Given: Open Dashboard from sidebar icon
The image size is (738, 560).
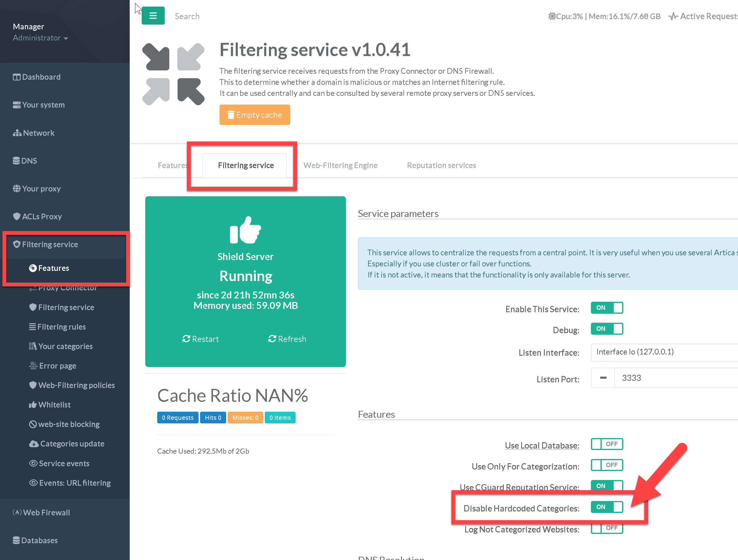Looking at the screenshot, I should click(x=16, y=77).
